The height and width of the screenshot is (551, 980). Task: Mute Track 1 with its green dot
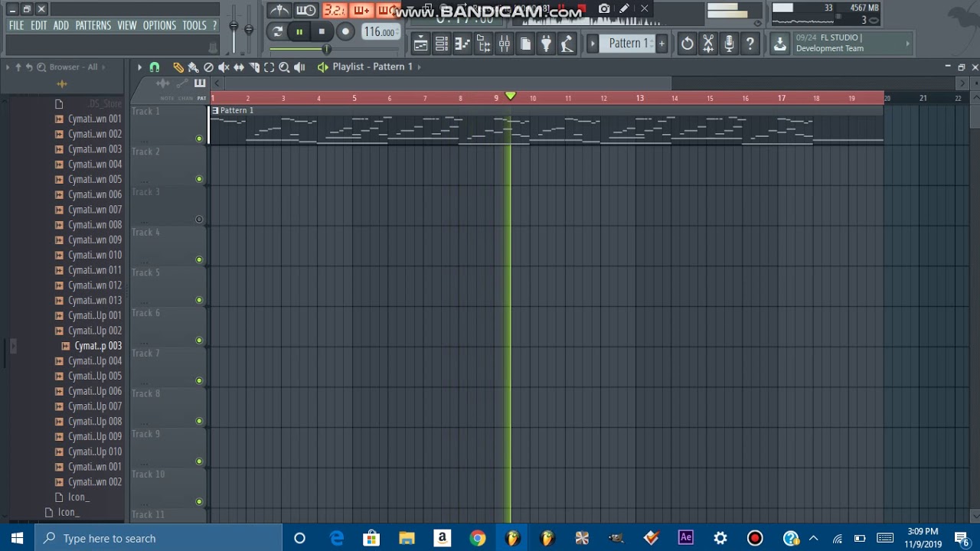[x=199, y=139]
